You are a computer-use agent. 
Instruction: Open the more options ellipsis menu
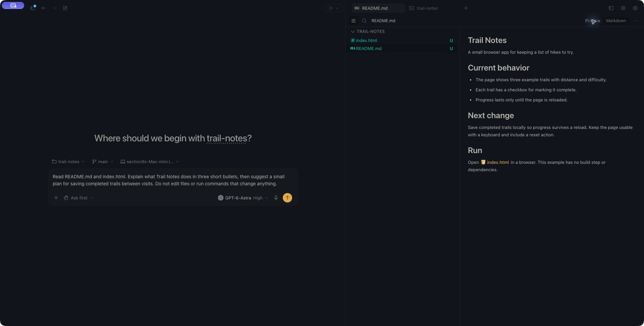pos(637,21)
